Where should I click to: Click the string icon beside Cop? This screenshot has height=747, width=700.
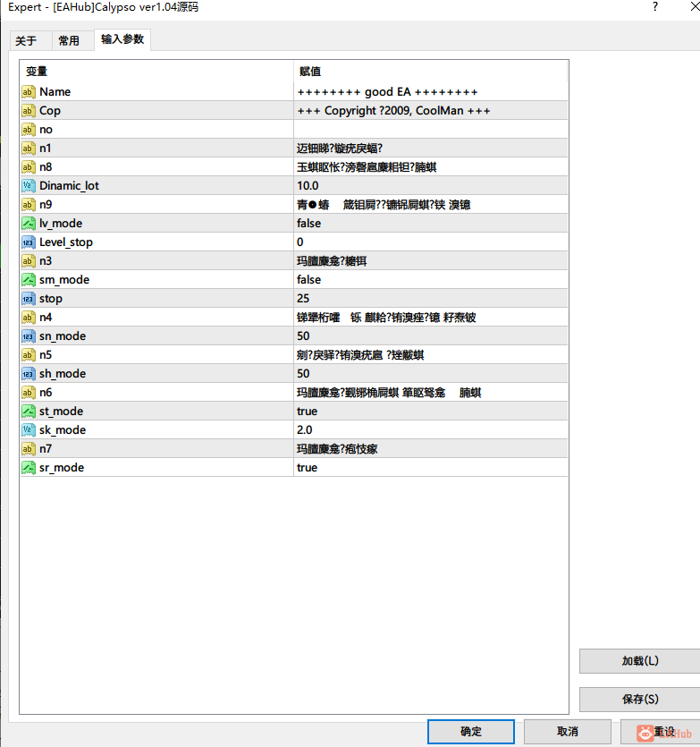tap(29, 111)
